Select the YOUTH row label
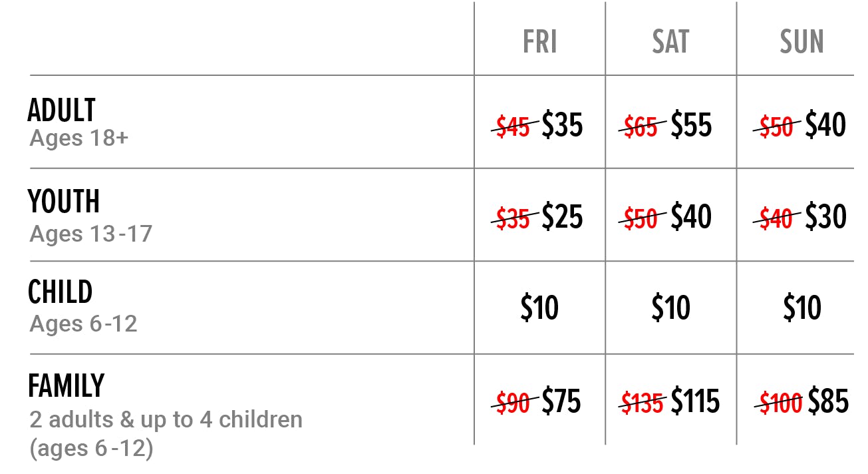 coord(64,201)
